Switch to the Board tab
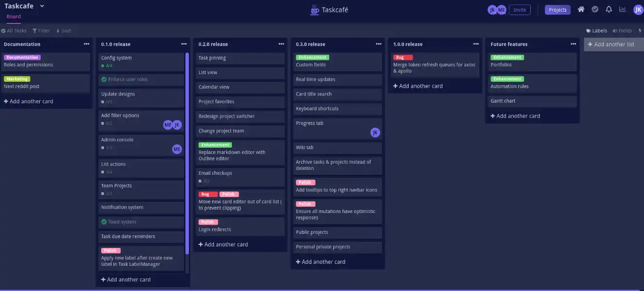 [14, 16]
